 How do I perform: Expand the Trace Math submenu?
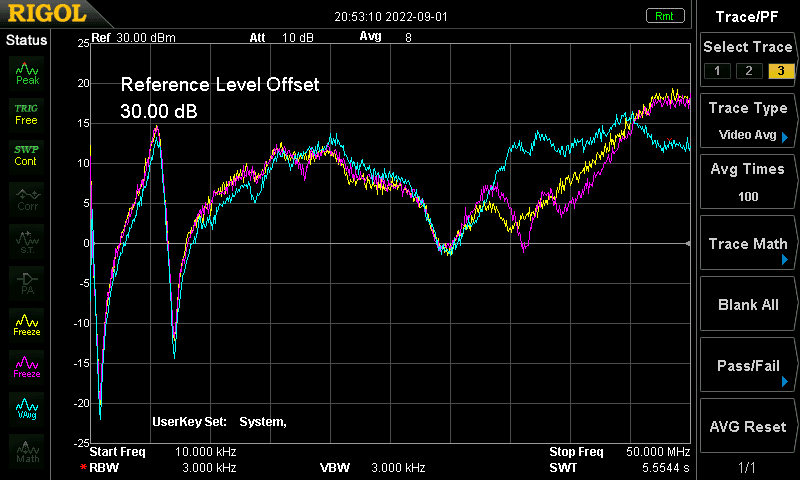747,243
